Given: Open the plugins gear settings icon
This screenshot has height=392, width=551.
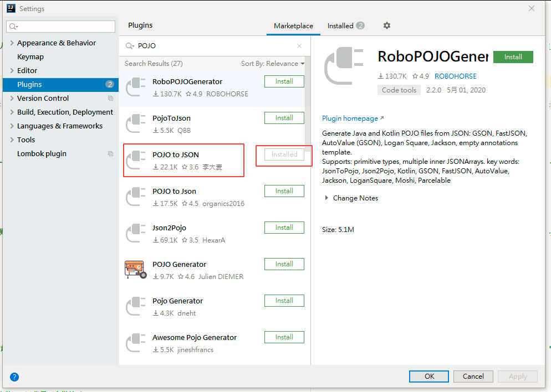Looking at the screenshot, I should tap(386, 25).
